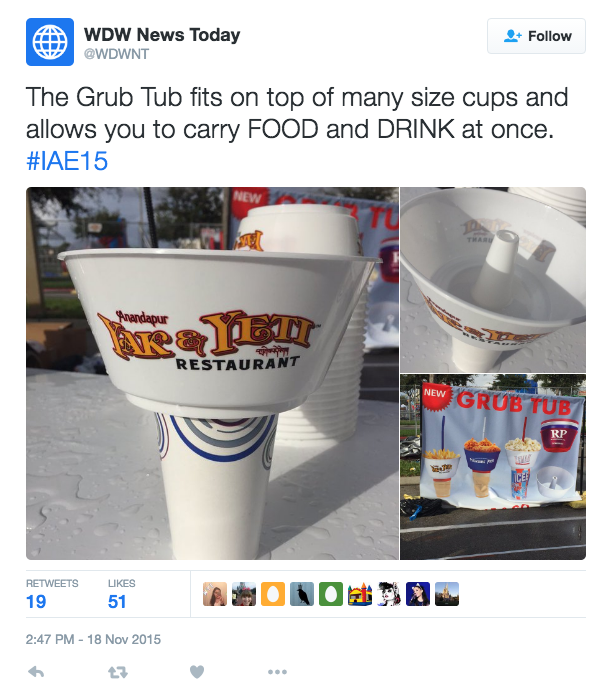Click the bouncy castle avatar liker
This screenshot has height=695, width=613.
(x=360, y=594)
